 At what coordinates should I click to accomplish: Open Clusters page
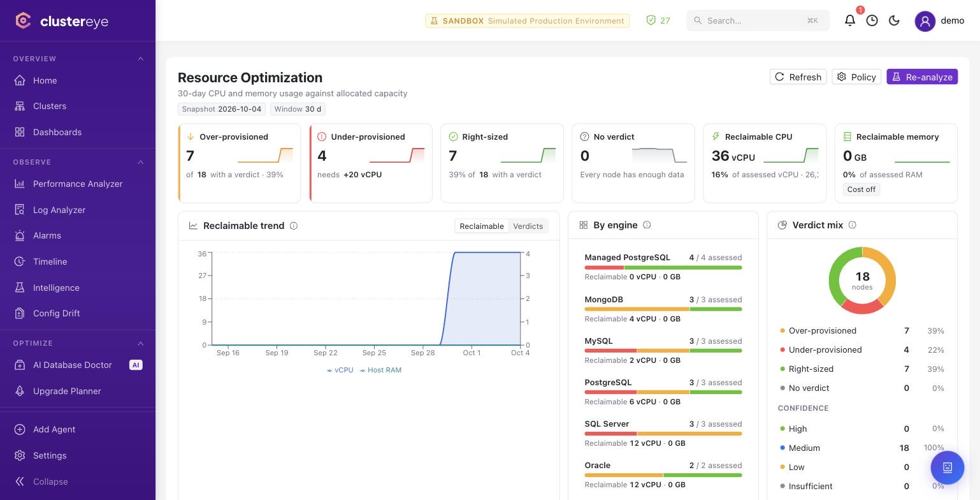pos(78,106)
